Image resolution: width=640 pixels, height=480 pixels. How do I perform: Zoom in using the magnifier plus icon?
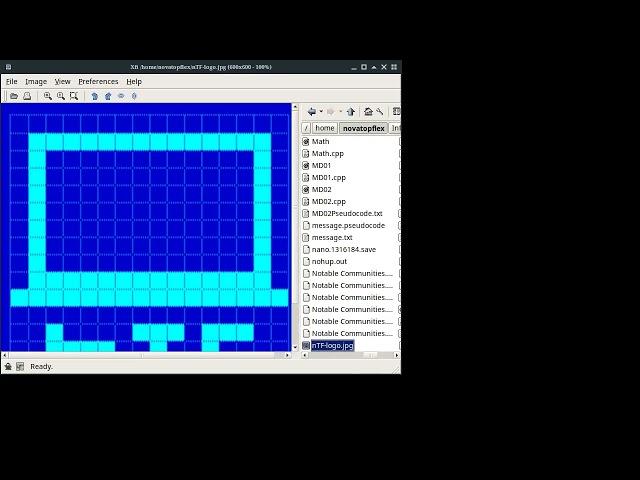click(x=48, y=96)
